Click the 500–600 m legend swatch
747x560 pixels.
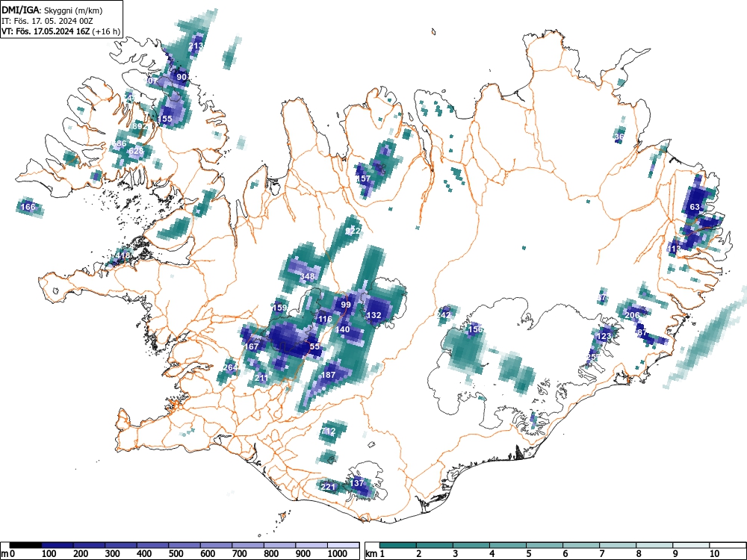[x=185, y=545]
